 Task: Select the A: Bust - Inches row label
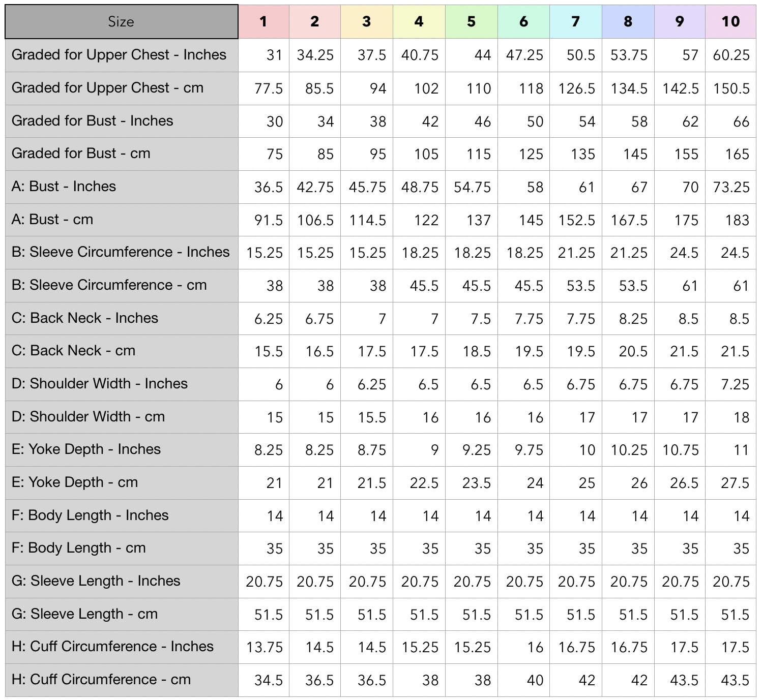(x=64, y=187)
